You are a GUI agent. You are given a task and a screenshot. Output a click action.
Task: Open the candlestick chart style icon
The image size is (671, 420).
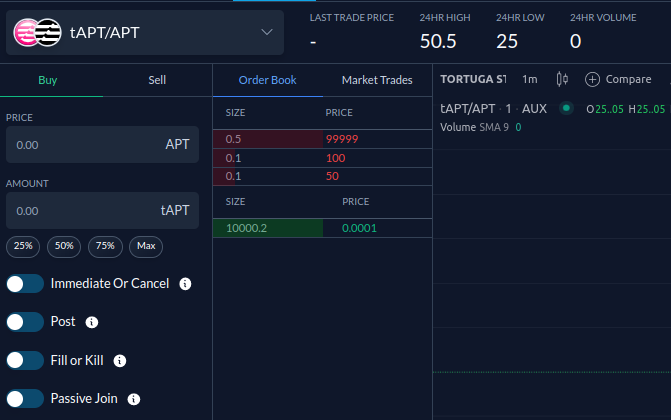[562, 79]
